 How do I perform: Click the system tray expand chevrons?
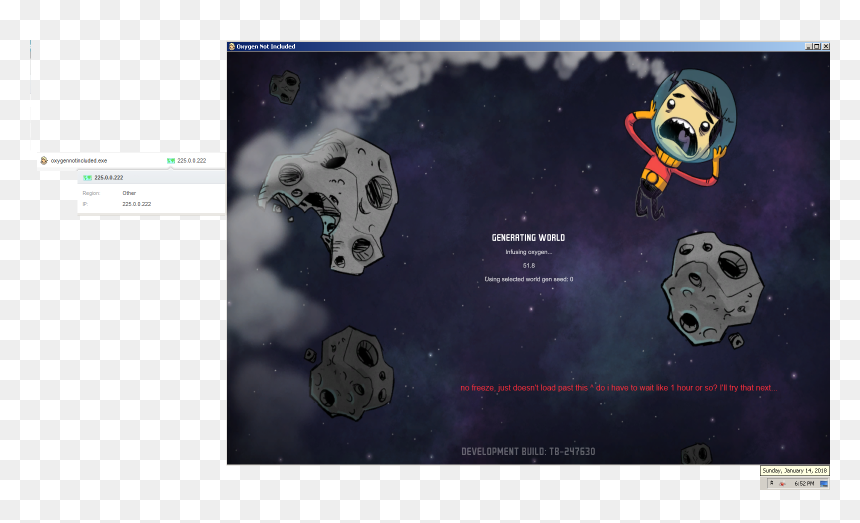771,484
